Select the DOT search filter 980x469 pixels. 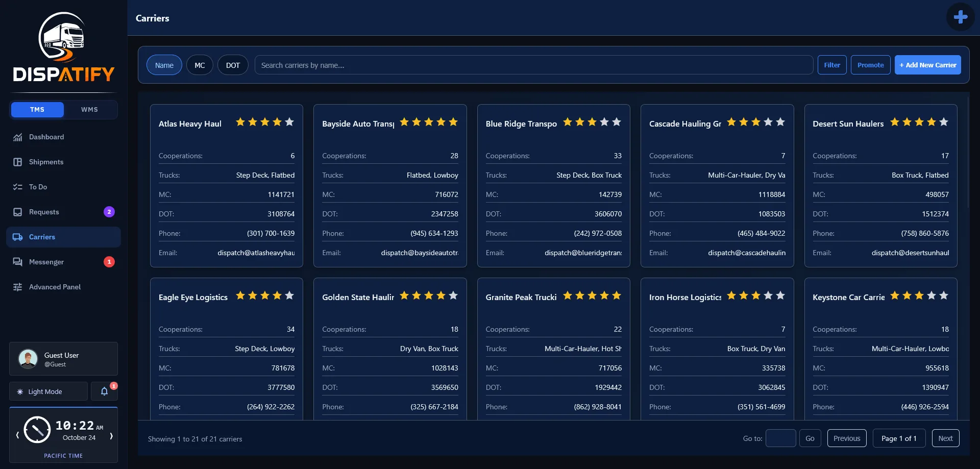[233, 65]
